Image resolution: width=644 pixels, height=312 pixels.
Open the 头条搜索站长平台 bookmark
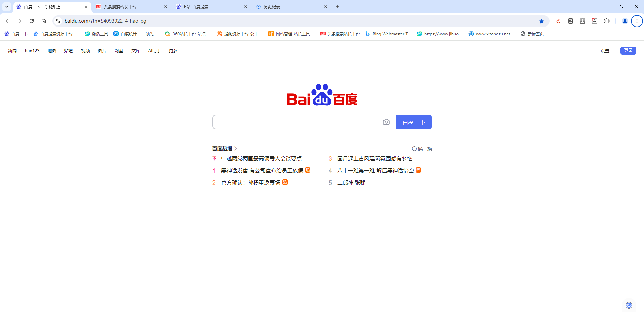tap(340, 34)
